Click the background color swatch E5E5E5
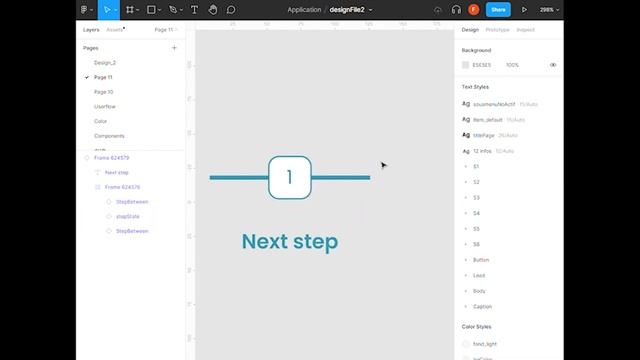The height and width of the screenshot is (360, 640). [465, 65]
